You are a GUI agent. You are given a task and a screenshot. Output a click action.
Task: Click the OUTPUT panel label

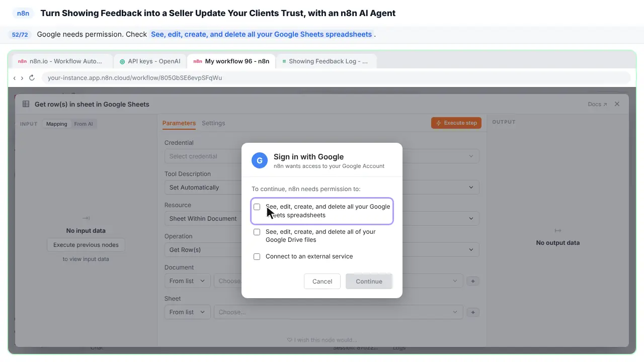pos(504,122)
